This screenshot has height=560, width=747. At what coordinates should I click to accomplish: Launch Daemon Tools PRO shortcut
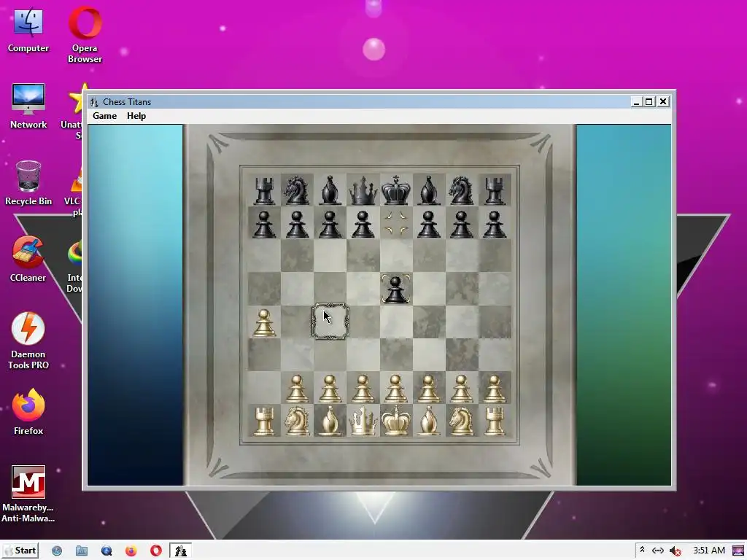tap(28, 341)
